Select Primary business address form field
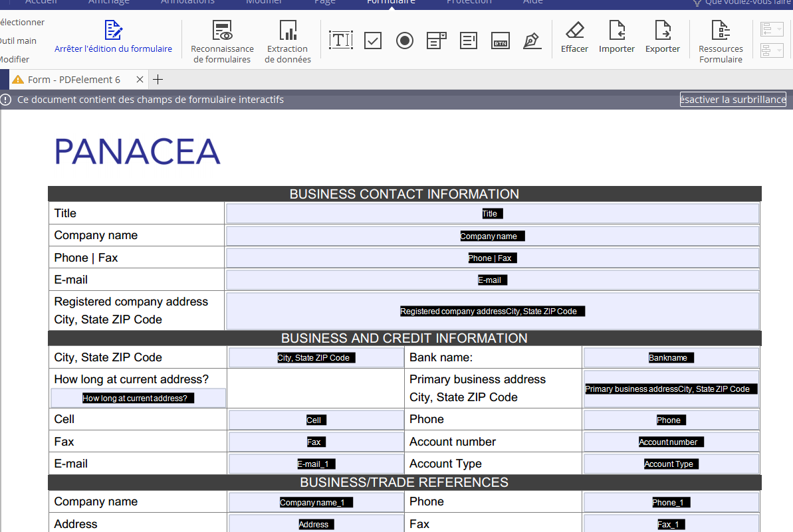Screen dimensions: 793x532 pyautogui.click(x=671, y=389)
